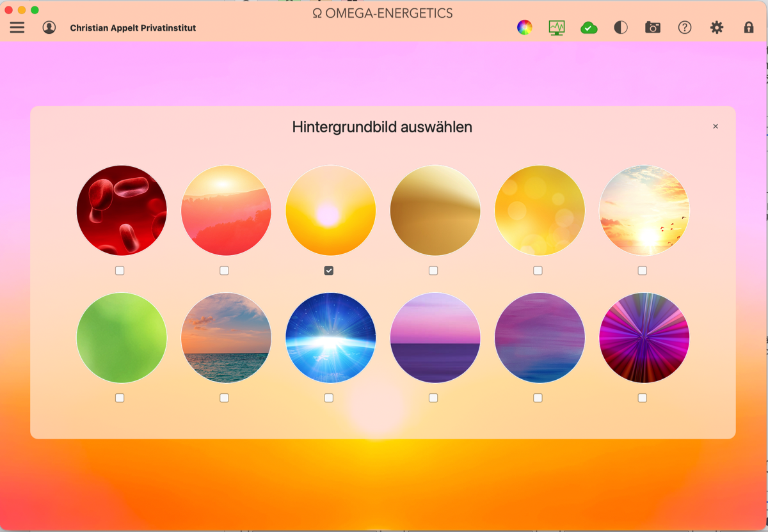
Task: Select the ocean sunset thumbnail
Action: tap(227, 338)
